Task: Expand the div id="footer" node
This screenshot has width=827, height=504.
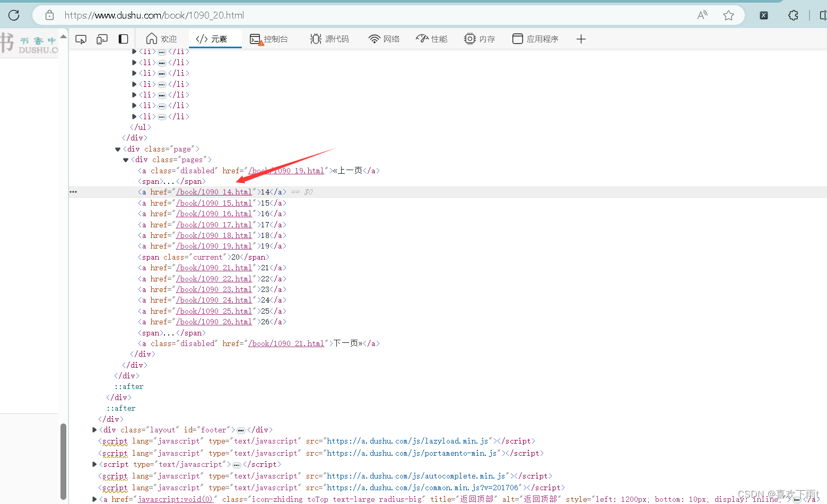Action: (x=94, y=430)
